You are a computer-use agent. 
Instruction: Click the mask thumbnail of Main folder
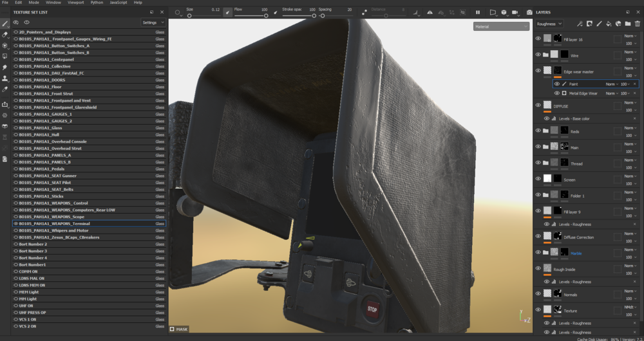click(564, 147)
